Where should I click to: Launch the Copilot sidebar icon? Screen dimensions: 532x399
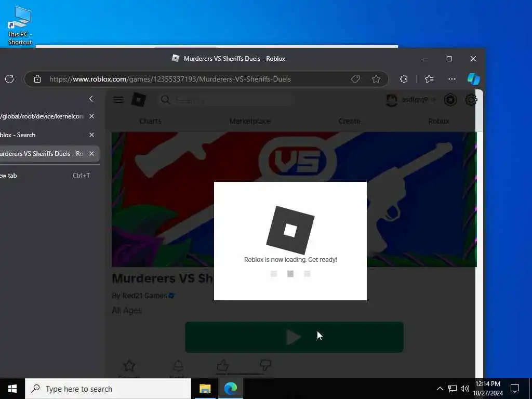pos(473,79)
